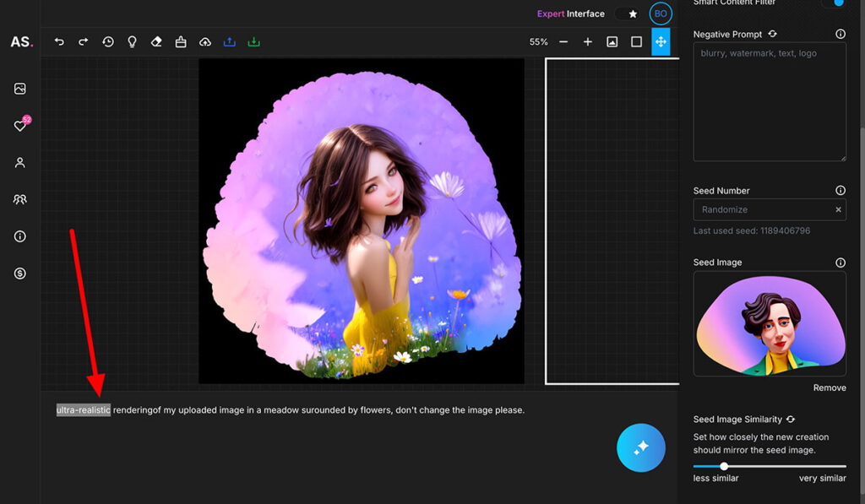This screenshot has height=504, width=865.
Task: Click the empty white-outlined canvas frame
Action: coord(612,221)
